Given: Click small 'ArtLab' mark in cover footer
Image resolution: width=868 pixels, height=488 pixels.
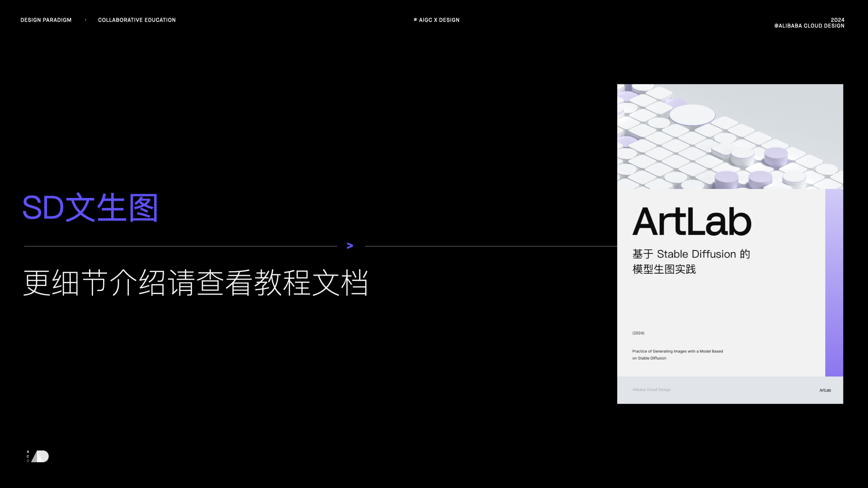Looking at the screenshot, I should pyautogui.click(x=825, y=390).
